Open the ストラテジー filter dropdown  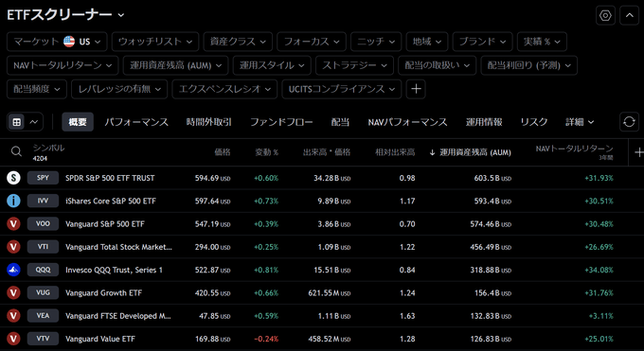tap(354, 65)
